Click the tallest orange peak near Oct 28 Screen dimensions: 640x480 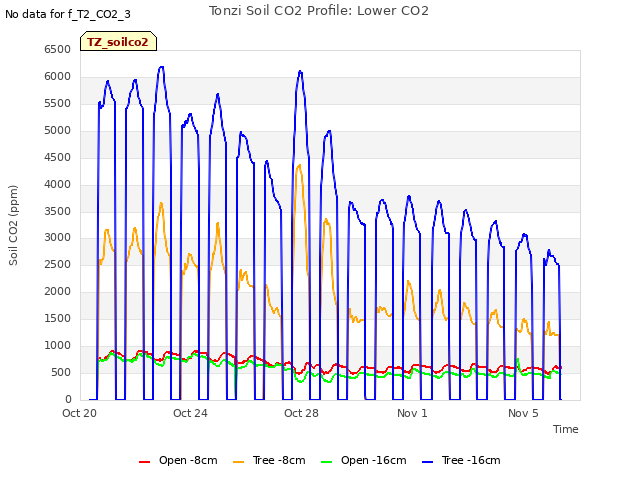pyautogui.click(x=299, y=165)
